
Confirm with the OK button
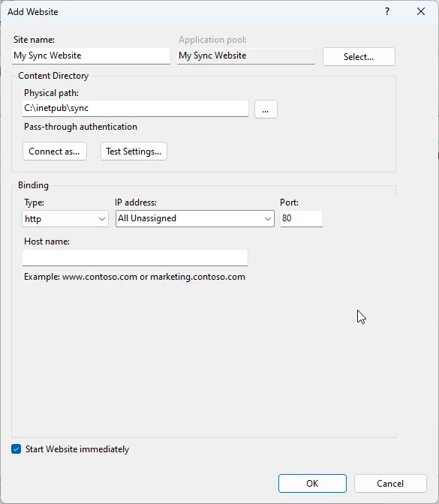tap(312, 483)
